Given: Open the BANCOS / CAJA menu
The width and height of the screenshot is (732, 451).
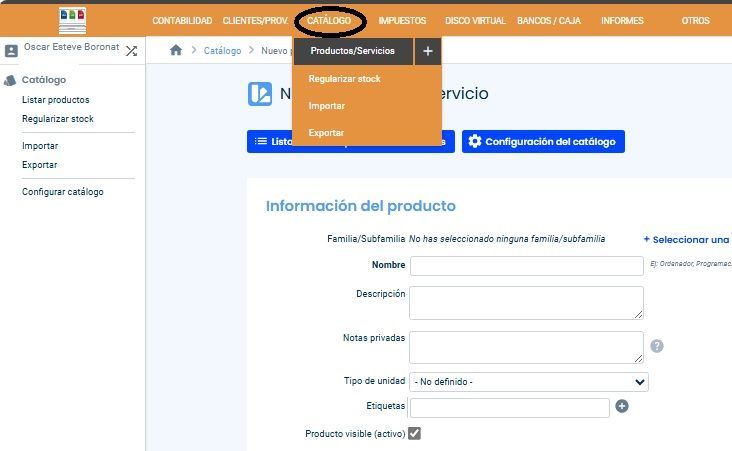Looking at the screenshot, I should click(x=549, y=21).
